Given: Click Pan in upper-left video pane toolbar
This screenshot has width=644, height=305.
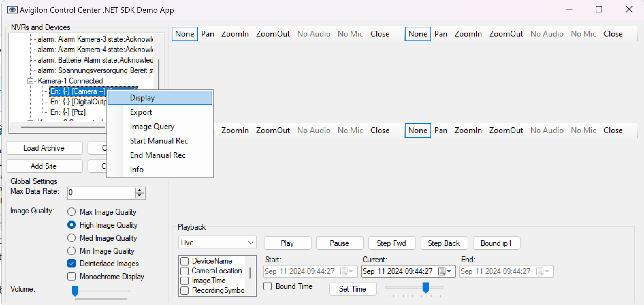Looking at the screenshot, I should pos(208,34).
